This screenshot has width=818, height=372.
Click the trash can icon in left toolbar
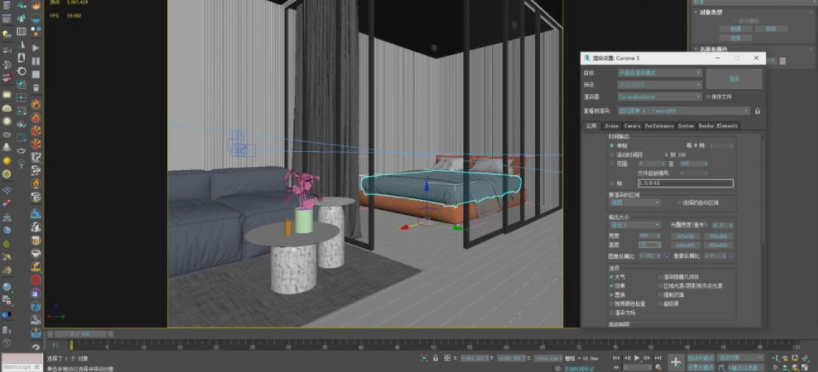pos(36,88)
